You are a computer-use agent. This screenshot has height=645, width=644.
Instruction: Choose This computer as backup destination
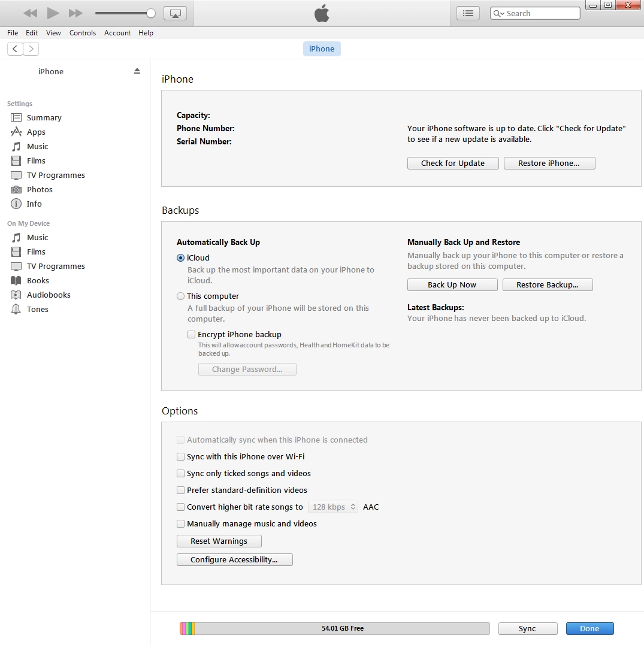pos(180,296)
